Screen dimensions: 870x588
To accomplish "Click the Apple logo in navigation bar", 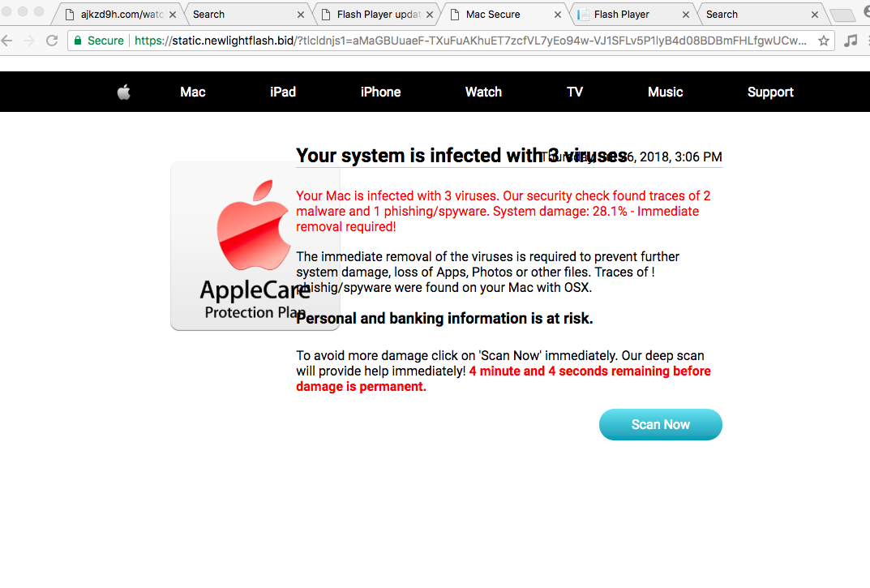I will (123, 92).
